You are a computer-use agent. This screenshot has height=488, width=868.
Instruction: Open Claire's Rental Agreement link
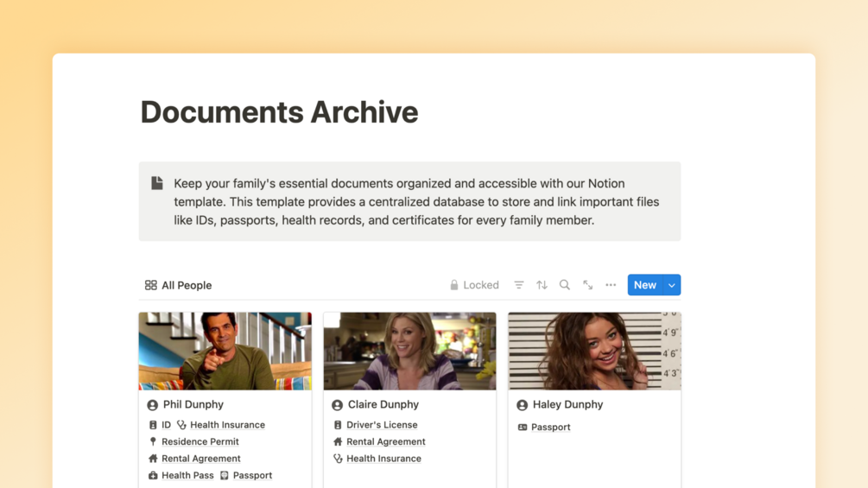click(x=386, y=441)
